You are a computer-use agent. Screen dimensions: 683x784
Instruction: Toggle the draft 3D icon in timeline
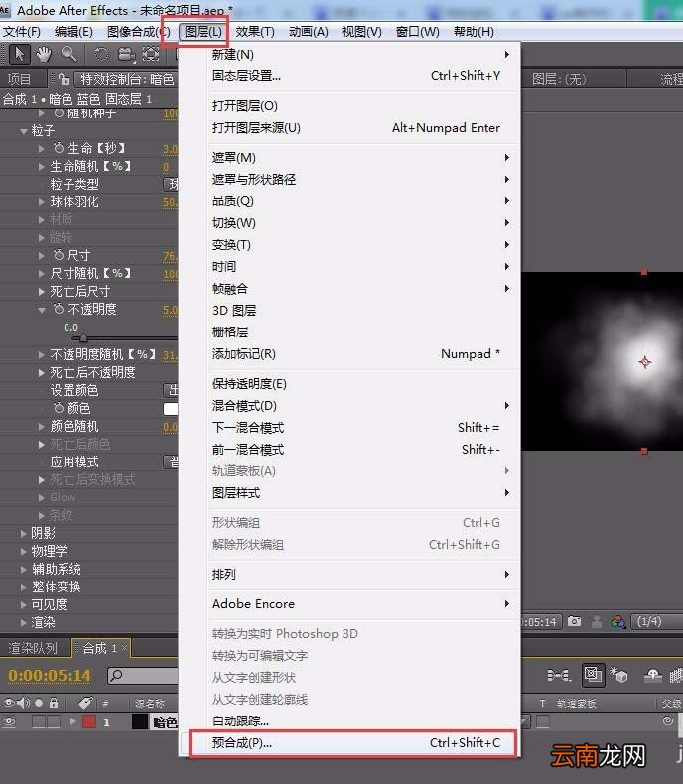point(618,676)
